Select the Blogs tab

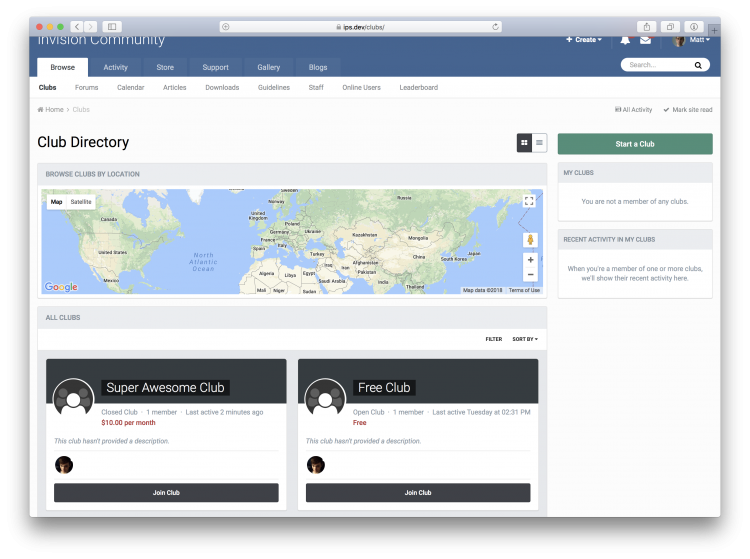[x=318, y=67]
